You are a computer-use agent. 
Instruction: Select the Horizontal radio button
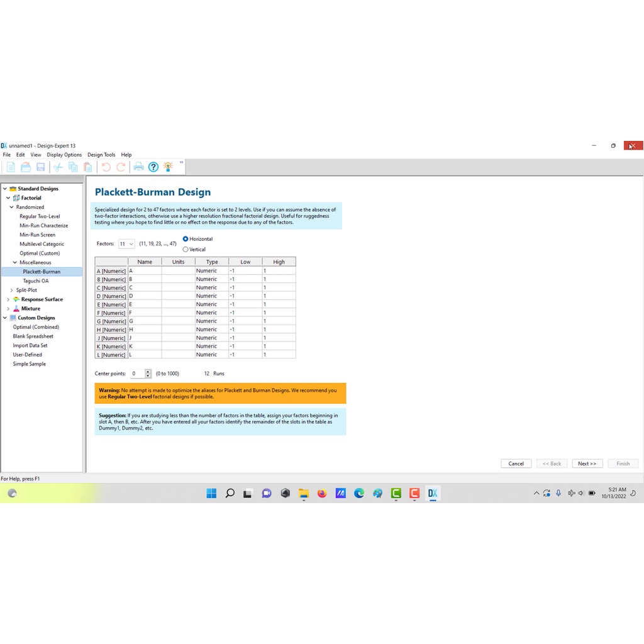point(186,239)
